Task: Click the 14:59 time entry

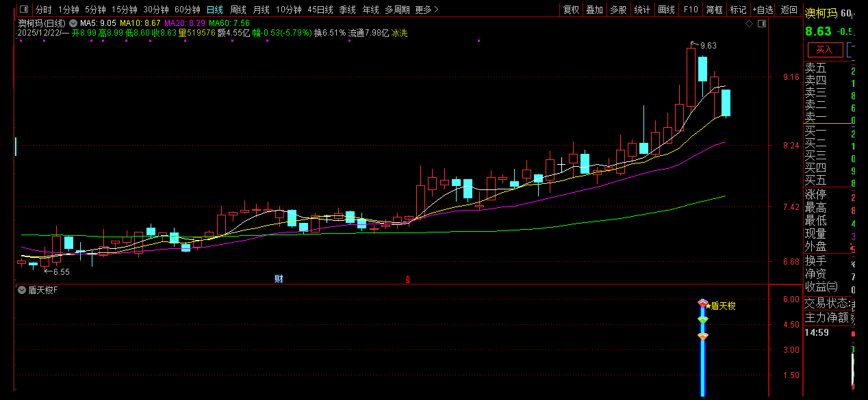Action: point(816,333)
